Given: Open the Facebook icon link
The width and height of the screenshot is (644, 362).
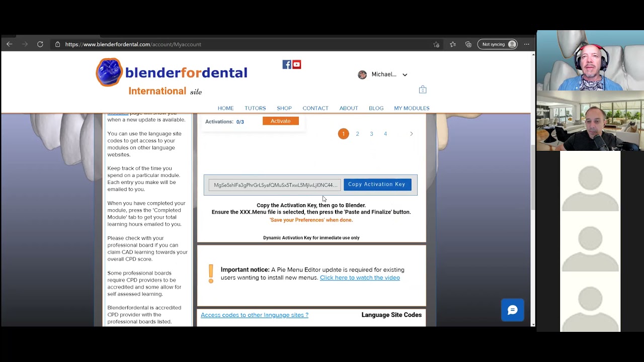Looking at the screenshot, I should tap(287, 64).
